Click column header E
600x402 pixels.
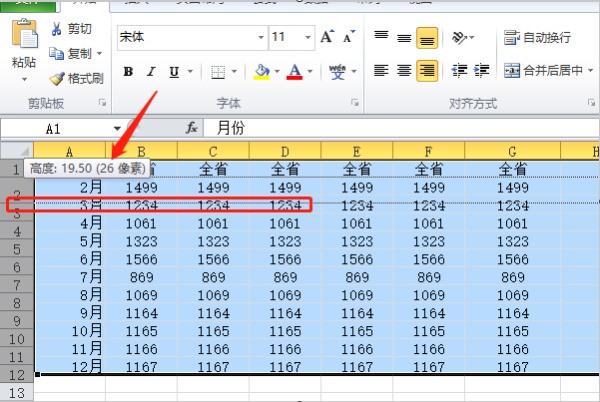(x=356, y=150)
